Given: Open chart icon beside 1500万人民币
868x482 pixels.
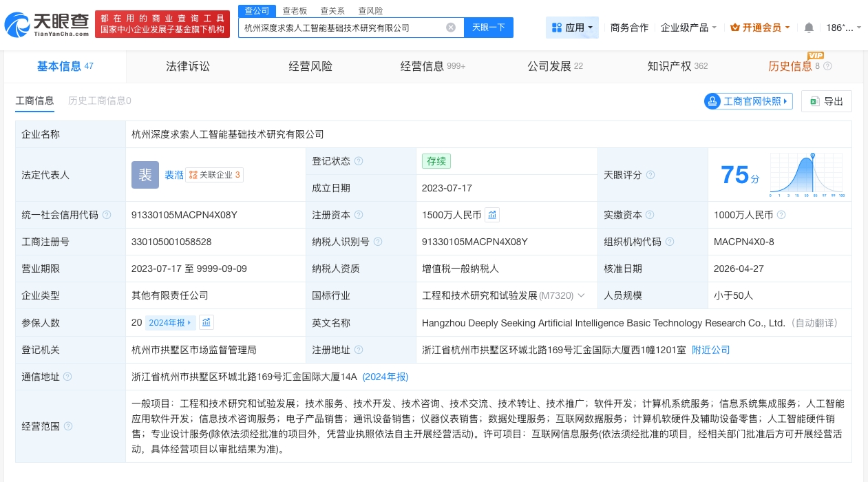Looking at the screenshot, I should click(x=492, y=215).
